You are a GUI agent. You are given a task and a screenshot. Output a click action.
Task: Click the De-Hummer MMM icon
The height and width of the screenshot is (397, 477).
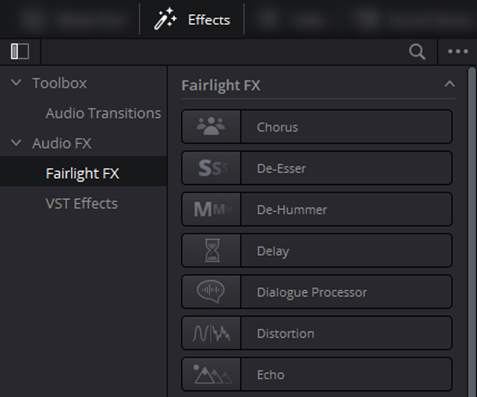213,209
